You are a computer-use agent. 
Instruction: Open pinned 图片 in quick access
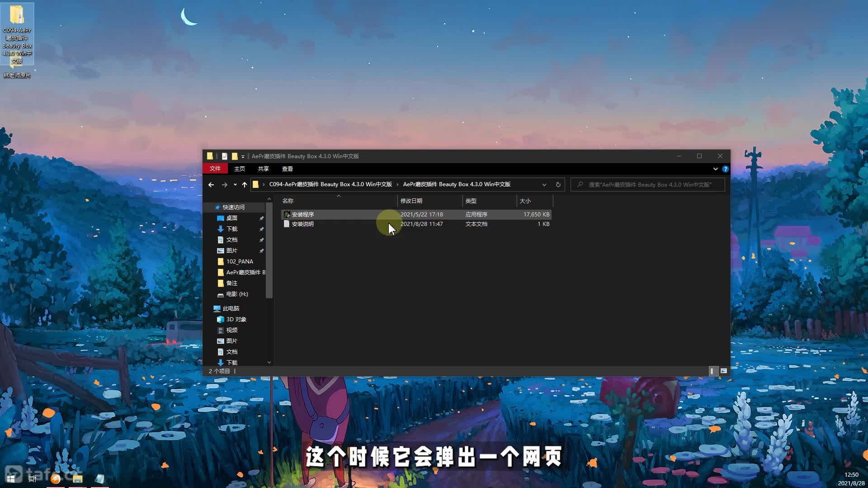pyautogui.click(x=231, y=250)
